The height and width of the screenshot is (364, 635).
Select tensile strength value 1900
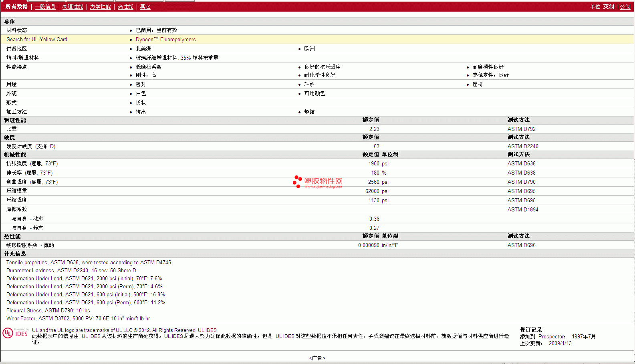click(x=374, y=163)
